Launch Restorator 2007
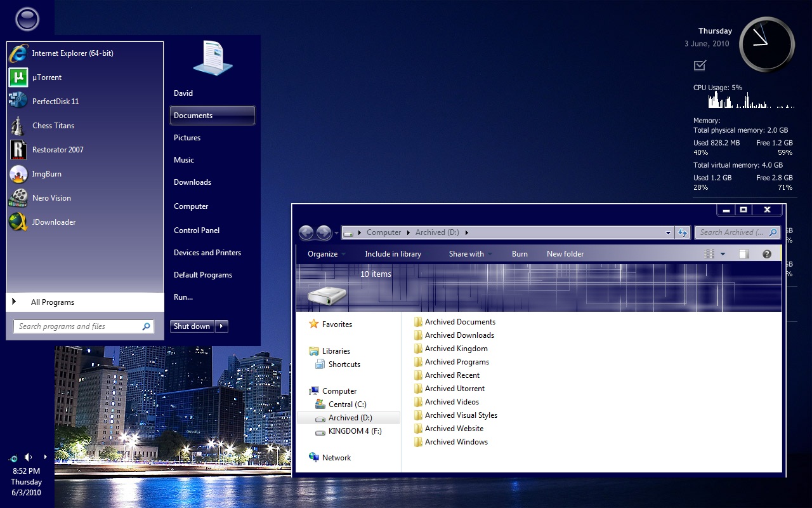The image size is (812, 508). click(85, 150)
